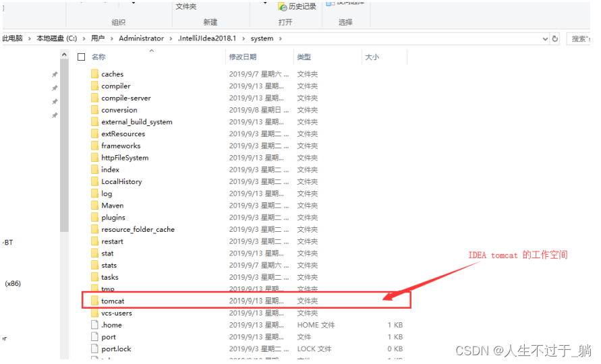Screen dimensions: 601x364
Task: Refresh the current folder view
Action: tap(554, 38)
